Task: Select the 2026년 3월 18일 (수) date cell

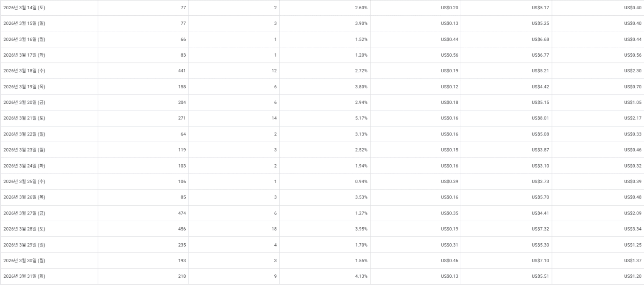Action: (24, 71)
